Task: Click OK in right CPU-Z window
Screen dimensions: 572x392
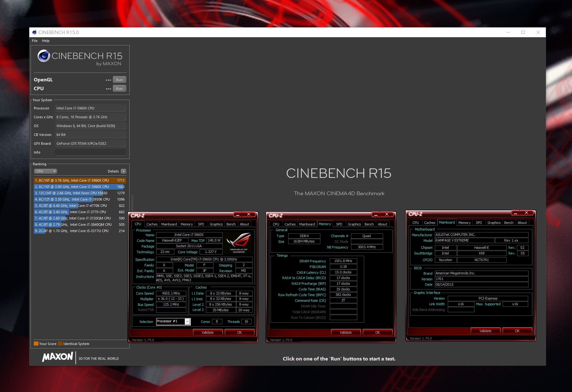Action: coord(517,331)
